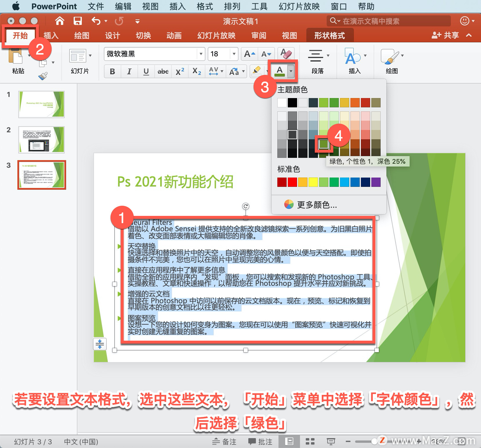Switch to the Transitions tab
481x448 pixels.
[143, 35]
